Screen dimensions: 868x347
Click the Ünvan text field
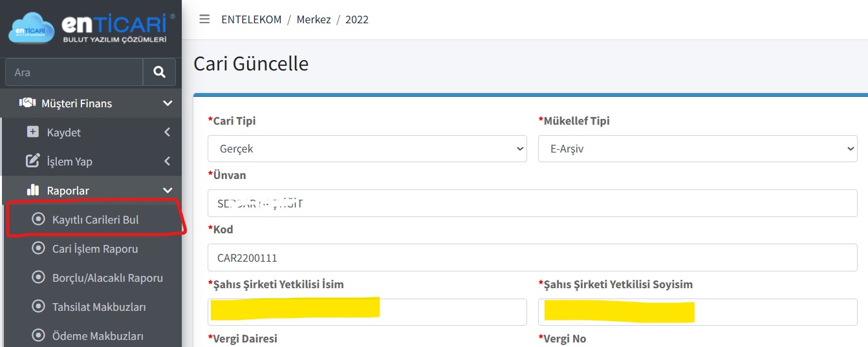tap(532, 203)
